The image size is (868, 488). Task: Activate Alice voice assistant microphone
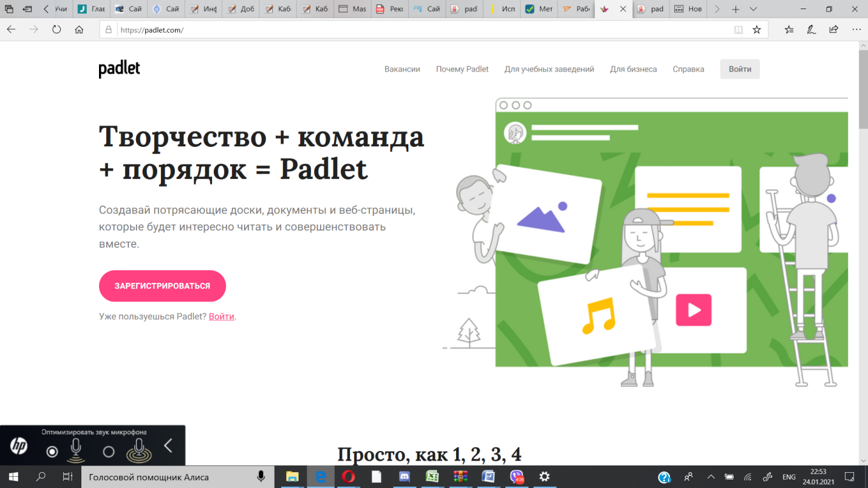(x=261, y=477)
